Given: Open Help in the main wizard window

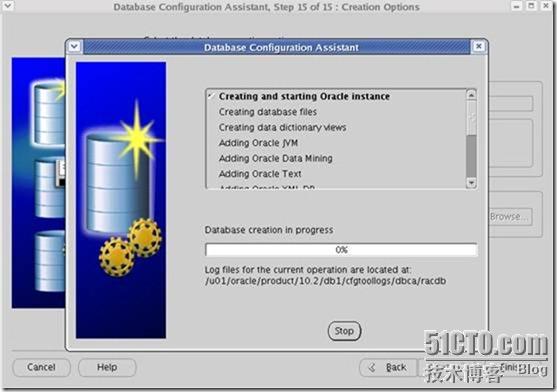Looking at the screenshot, I should 107,367.
